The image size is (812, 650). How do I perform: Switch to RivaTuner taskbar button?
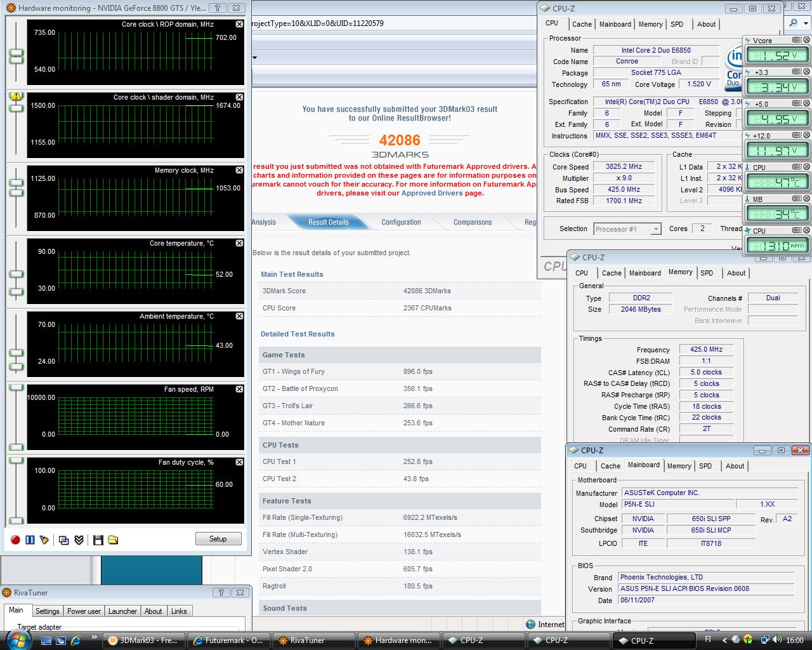pos(313,640)
